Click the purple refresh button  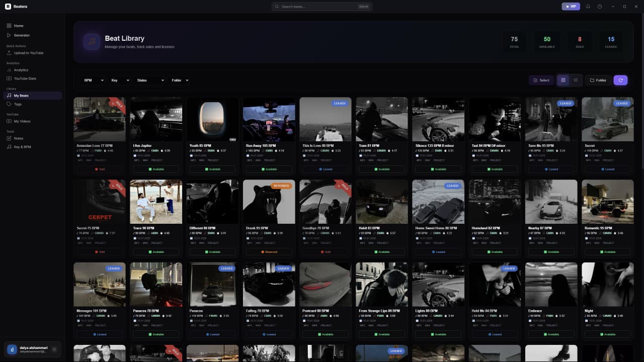pos(620,80)
